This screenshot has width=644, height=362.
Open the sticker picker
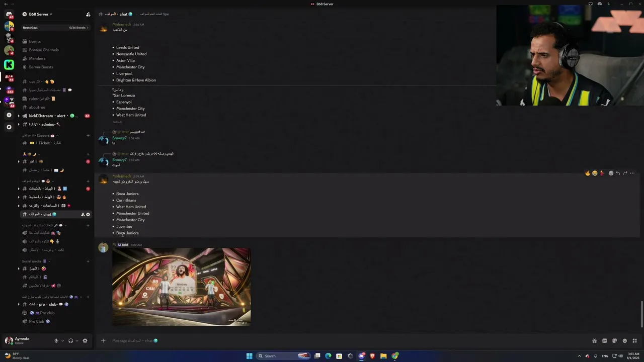click(615, 340)
